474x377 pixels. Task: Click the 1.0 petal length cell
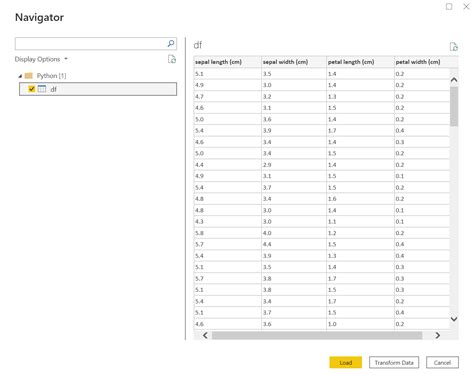pos(360,324)
